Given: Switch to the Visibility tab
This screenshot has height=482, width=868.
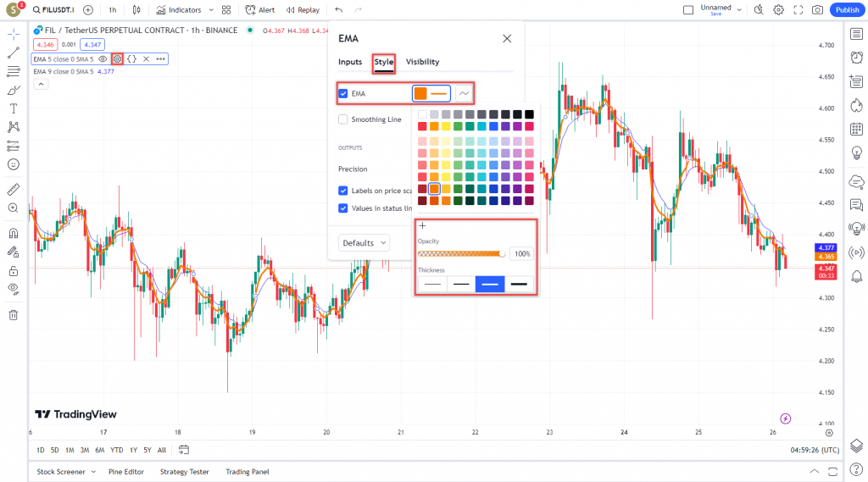Looking at the screenshot, I should (x=422, y=62).
